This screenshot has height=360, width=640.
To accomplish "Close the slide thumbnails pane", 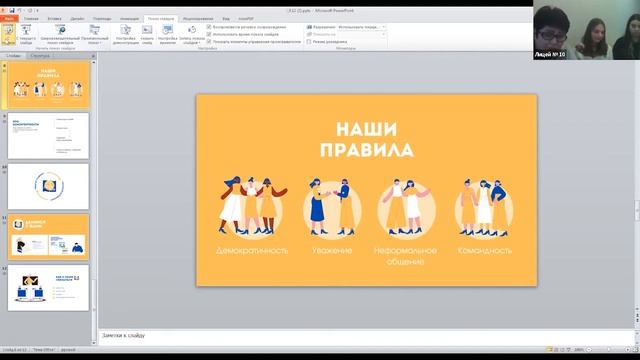I will (93, 56).
